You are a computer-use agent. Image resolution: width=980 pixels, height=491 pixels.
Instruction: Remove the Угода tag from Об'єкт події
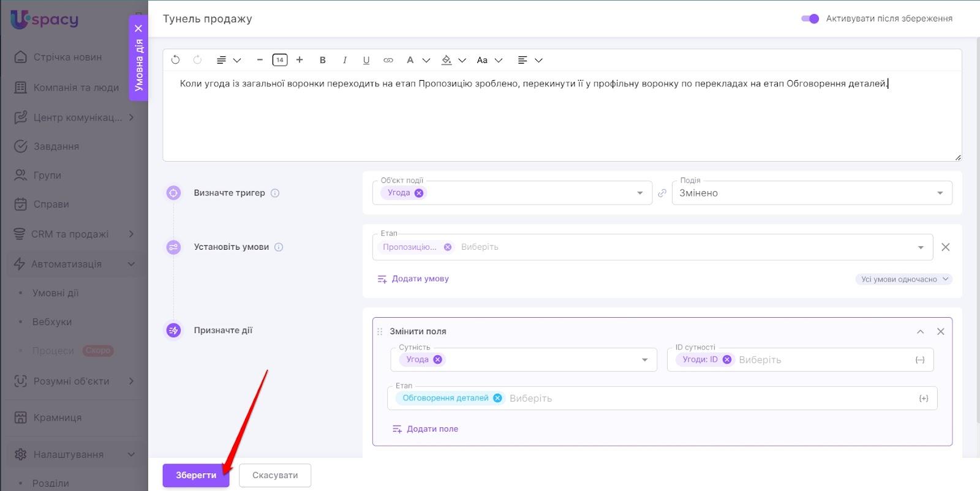[x=419, y=193]
